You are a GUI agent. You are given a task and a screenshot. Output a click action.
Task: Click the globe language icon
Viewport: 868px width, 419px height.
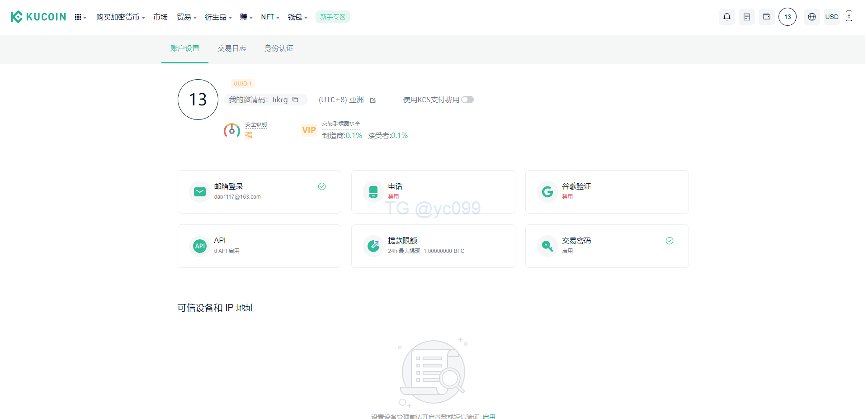811,17
